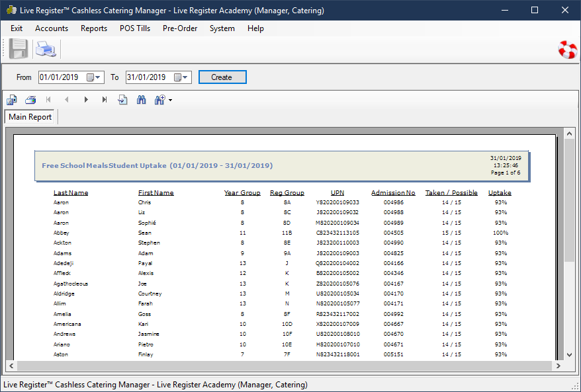The image size is (581, 392).
Task: Open the From date calendar dropdown
Action: tap(94, 77)
